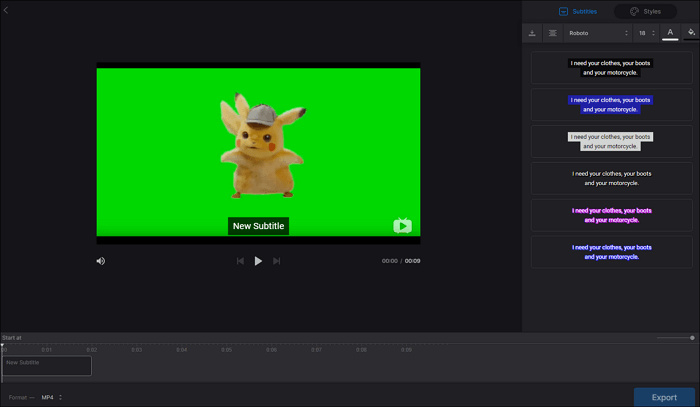The height and width of the screenshot is (407, 700).
Task: Select the New Subtitle clip on timeline
Action: tap(47, 365)
